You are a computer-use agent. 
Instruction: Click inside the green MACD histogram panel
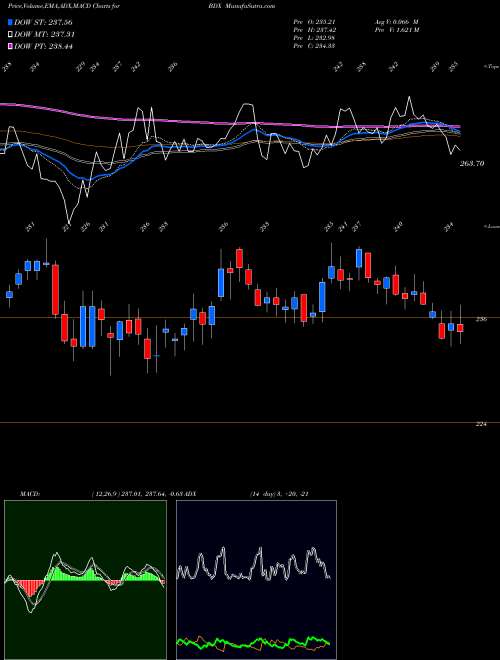tap(85, 580)
